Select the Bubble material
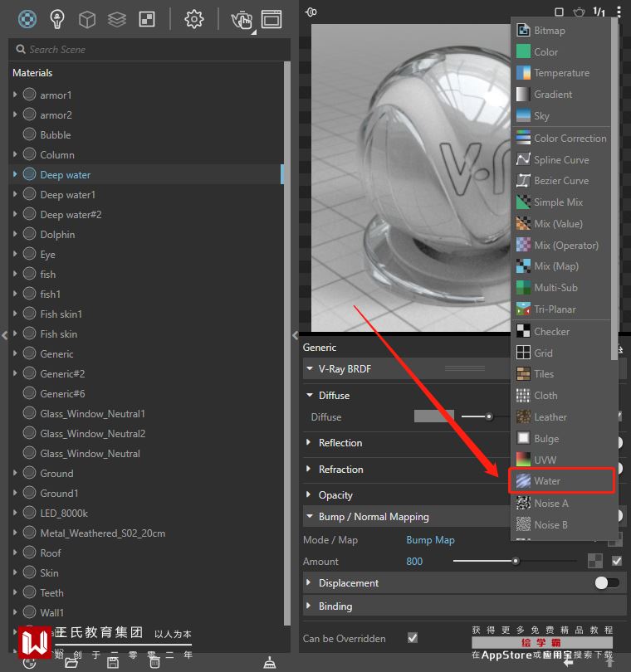The height and width of the screenshot is (672, 631). click(x=56, y=134)
